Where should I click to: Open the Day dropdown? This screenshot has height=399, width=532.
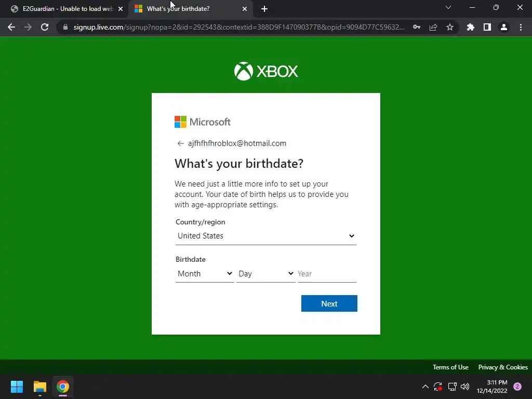click(265, 273)
